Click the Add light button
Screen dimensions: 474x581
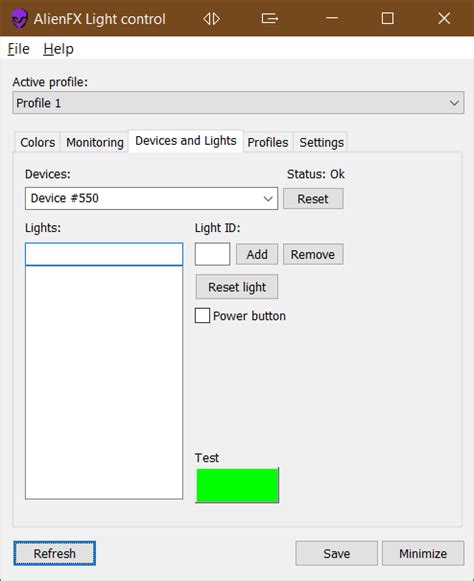pyautogui.click(x=257, y=254)
